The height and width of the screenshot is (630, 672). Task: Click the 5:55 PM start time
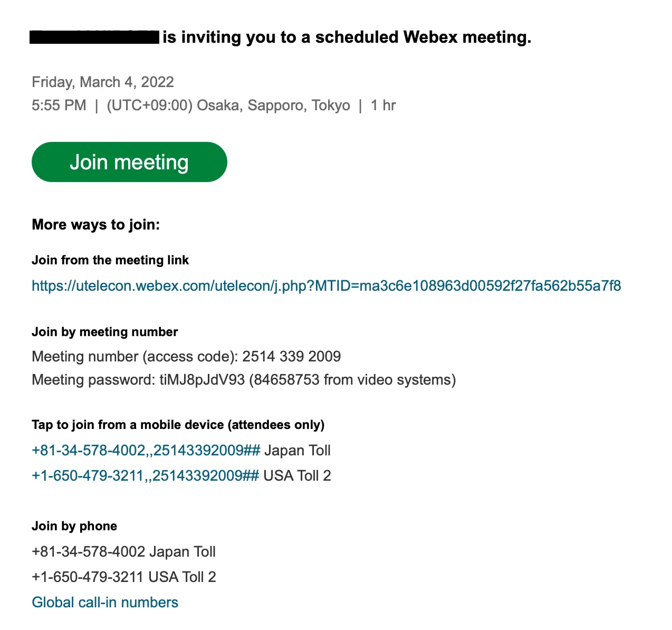click(x=59, y=106)
